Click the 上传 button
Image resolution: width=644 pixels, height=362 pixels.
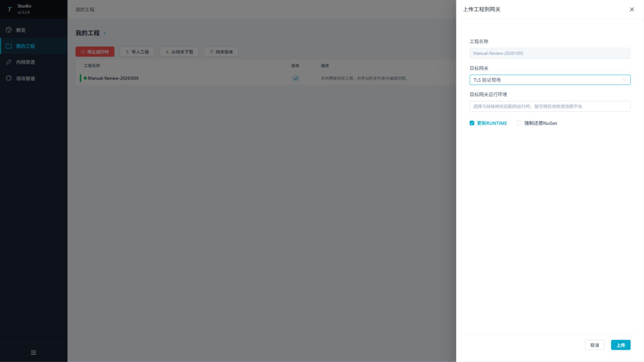click(621, 345)
